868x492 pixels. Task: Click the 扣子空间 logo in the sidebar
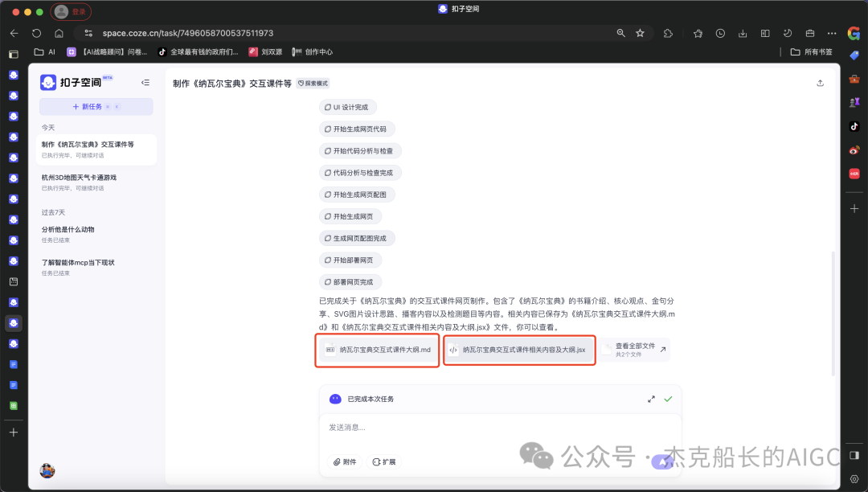(x=76, y=83)
